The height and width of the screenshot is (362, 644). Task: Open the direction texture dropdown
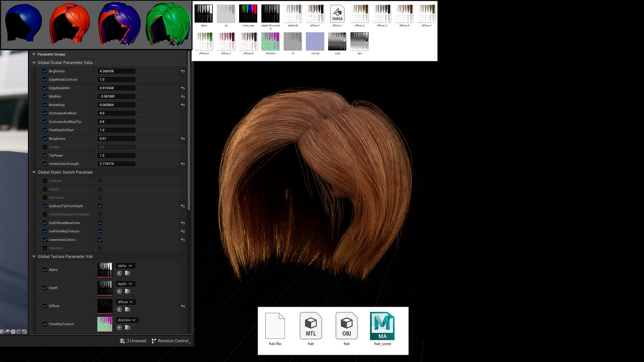click(x=127, y=320)
